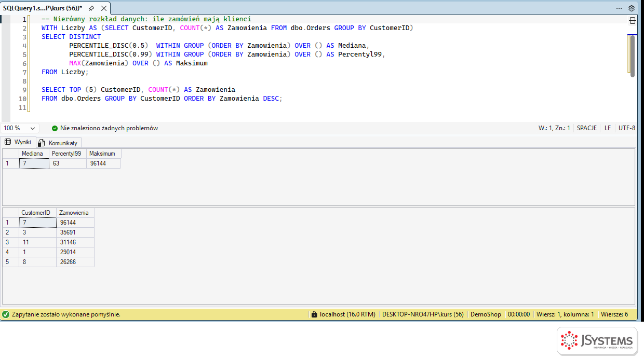Image resolution: width=644 pixels, height=359 pixels.
Task: Click the query success checkmark icon
Action: coord(6,314)
